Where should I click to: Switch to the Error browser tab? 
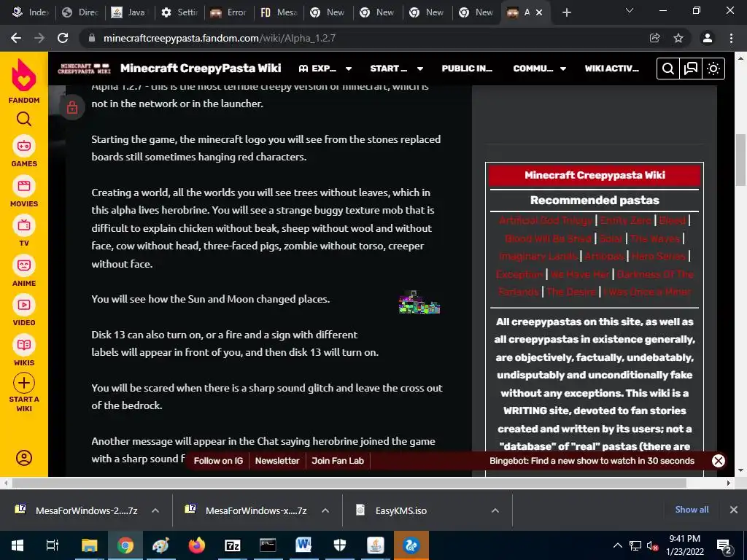coord(228,12)
